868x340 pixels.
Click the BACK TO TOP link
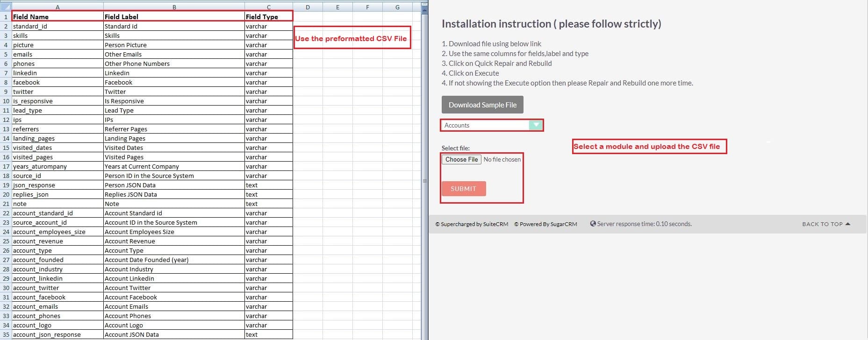pyautogui.click(x=826, y=224)
